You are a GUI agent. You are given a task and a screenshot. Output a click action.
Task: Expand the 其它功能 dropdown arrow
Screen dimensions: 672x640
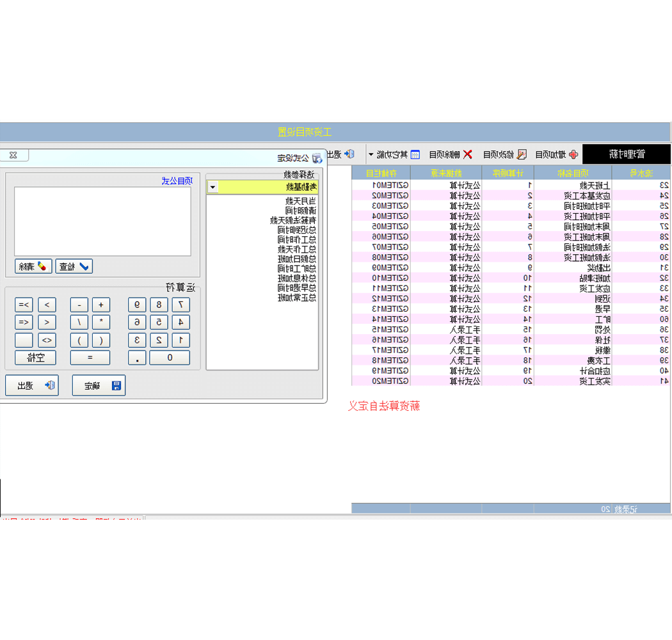tap(371, 155)
